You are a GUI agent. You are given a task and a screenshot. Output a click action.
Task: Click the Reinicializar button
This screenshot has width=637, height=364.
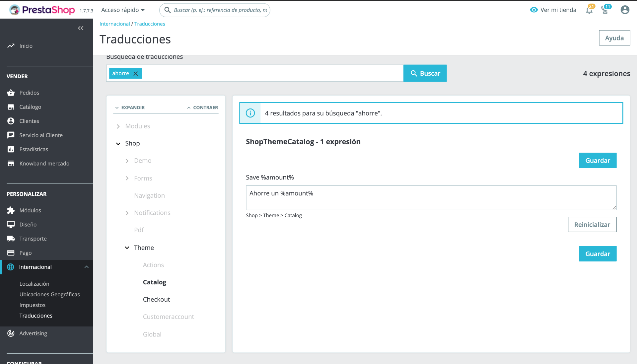[592, 225]
